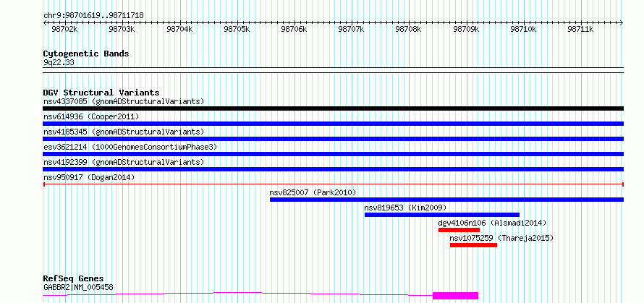Click the 98702k ruler tick label
644x303 pixels.
click(x=64, y=30)
